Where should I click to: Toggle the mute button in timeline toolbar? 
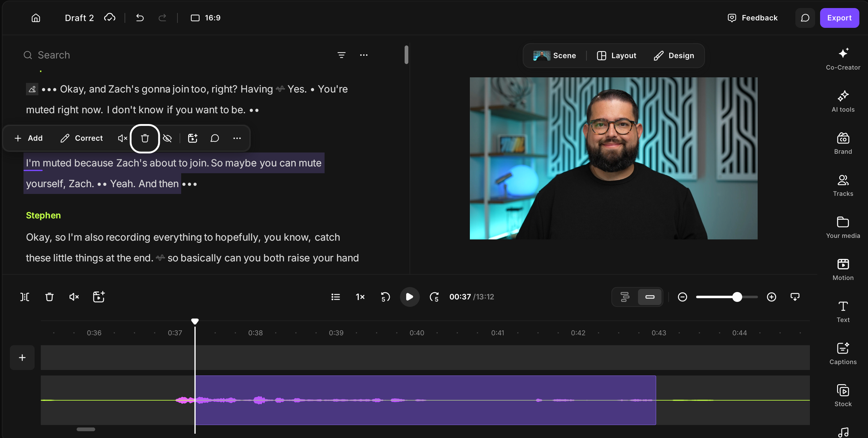pos(74,297)
